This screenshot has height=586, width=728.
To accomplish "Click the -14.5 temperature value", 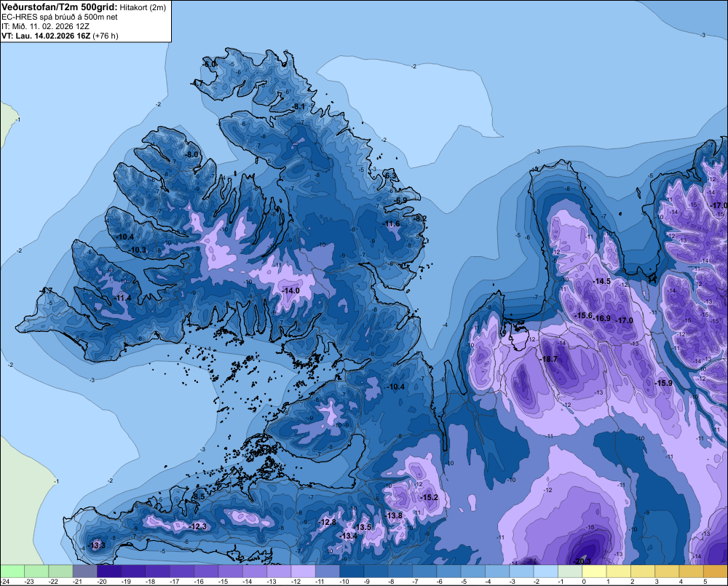I will [x=602, y=282].
